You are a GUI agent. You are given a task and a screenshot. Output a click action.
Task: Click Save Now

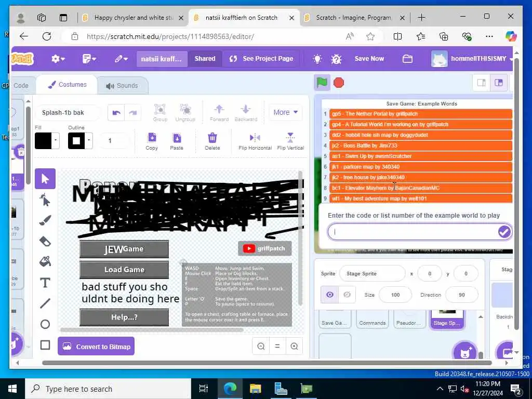point(369,59)
